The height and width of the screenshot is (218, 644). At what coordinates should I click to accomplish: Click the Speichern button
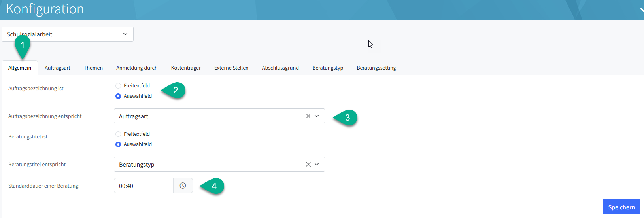621,207
